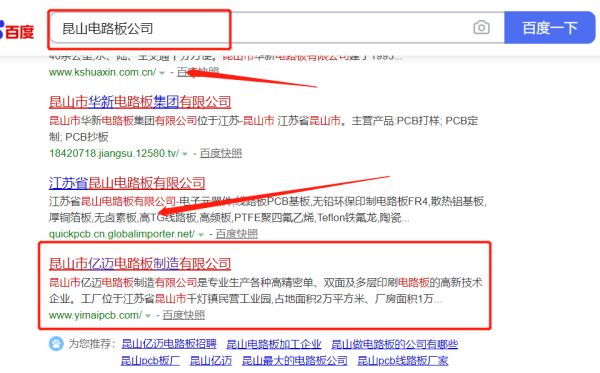Open quickpcb.cn.globalimporter.net URL link
The image size is (600, 373).
click(122, 234)
